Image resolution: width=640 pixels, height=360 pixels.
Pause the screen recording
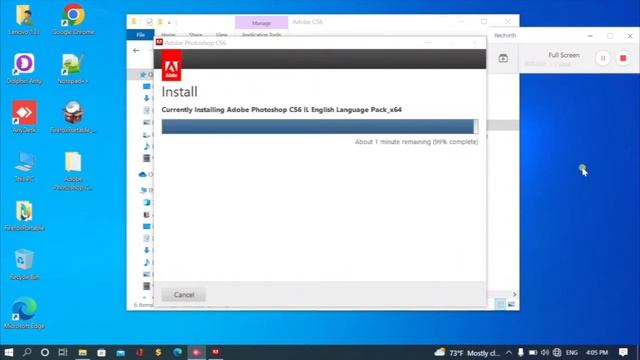[602, 58]
